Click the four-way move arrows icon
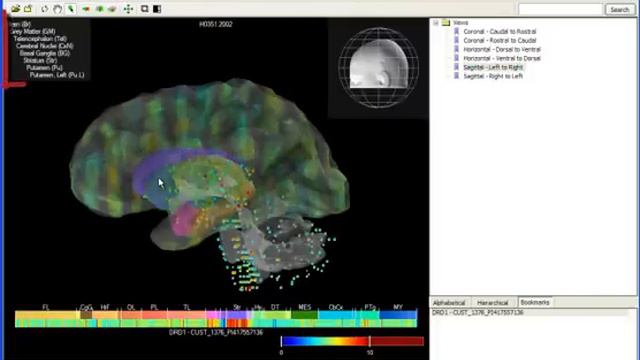This screenshot has height=360, width=640. 128,9
